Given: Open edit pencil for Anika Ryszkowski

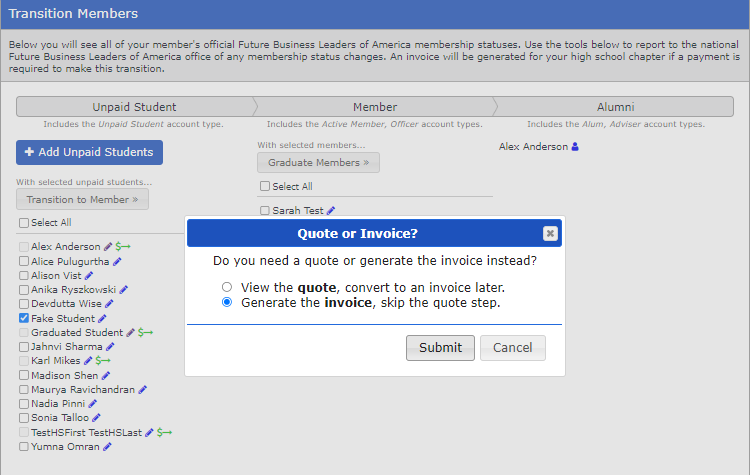Looking at the screenshot, I should coord(123,290).
